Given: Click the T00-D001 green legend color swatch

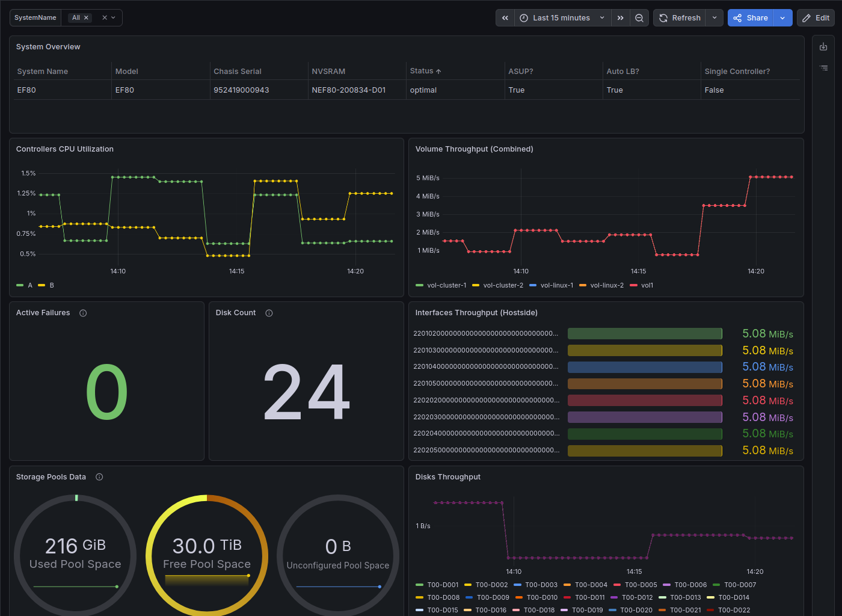Looking at the screenshot, I should pos(419,585).
